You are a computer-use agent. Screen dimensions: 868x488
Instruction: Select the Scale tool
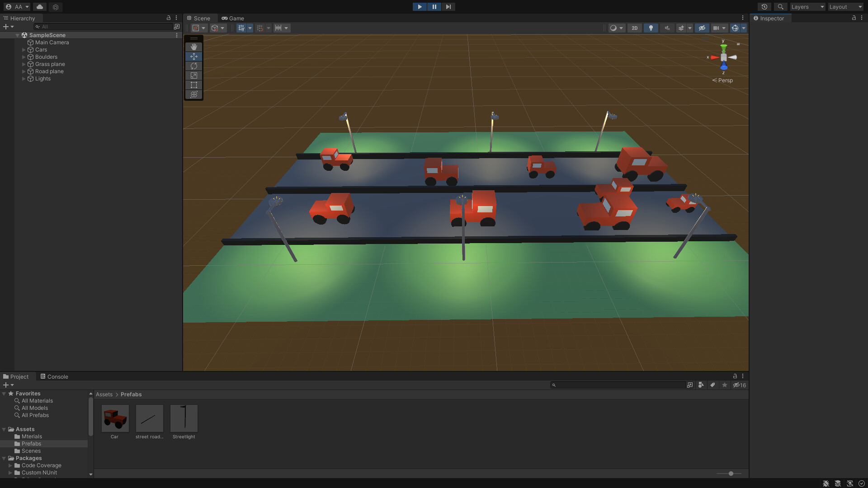pos(193,75)
